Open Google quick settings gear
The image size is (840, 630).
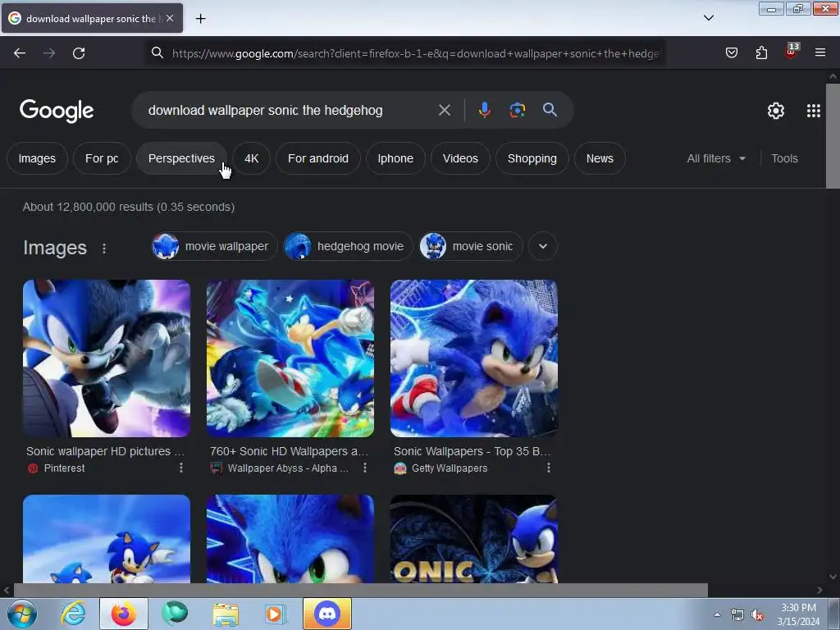tap(776, 111)
